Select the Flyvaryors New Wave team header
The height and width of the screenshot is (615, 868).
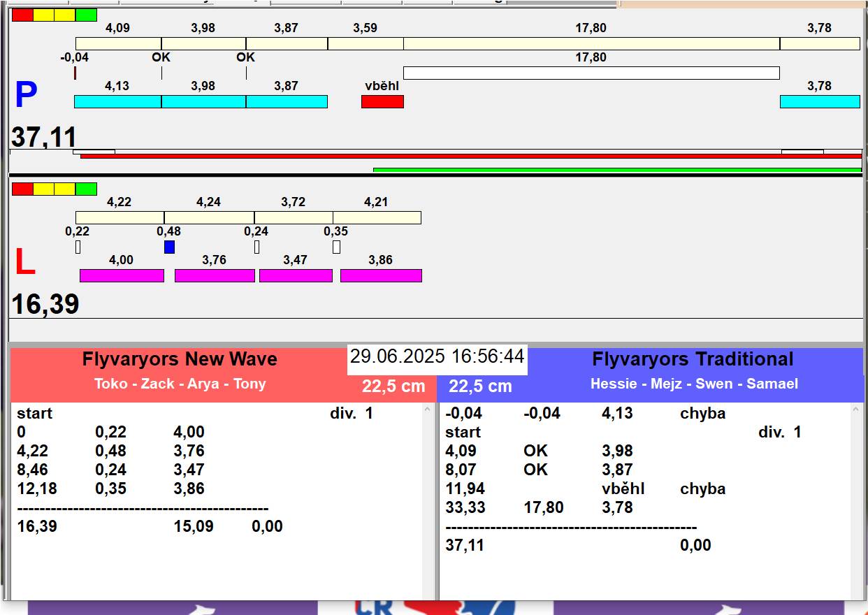(180, 359)
